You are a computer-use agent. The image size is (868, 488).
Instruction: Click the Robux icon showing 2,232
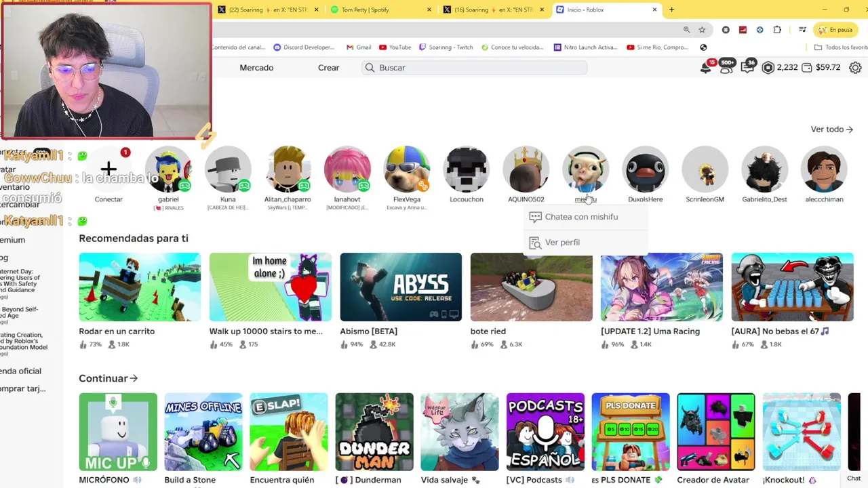point(768,68)
